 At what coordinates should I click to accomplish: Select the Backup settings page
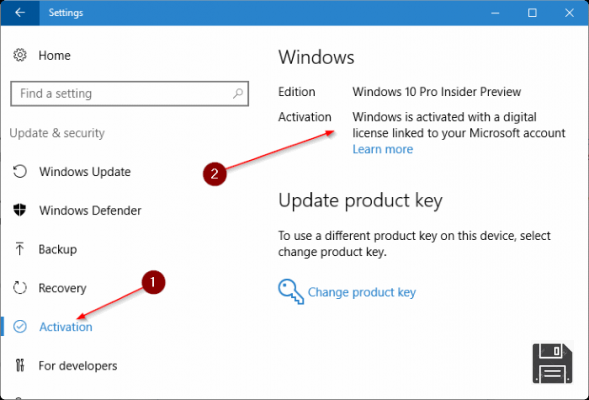point(57,249)
